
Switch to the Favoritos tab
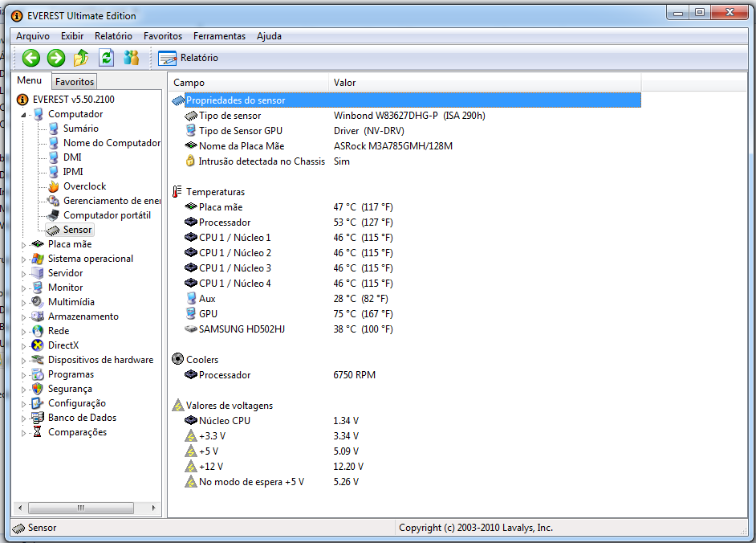(75, 82)
